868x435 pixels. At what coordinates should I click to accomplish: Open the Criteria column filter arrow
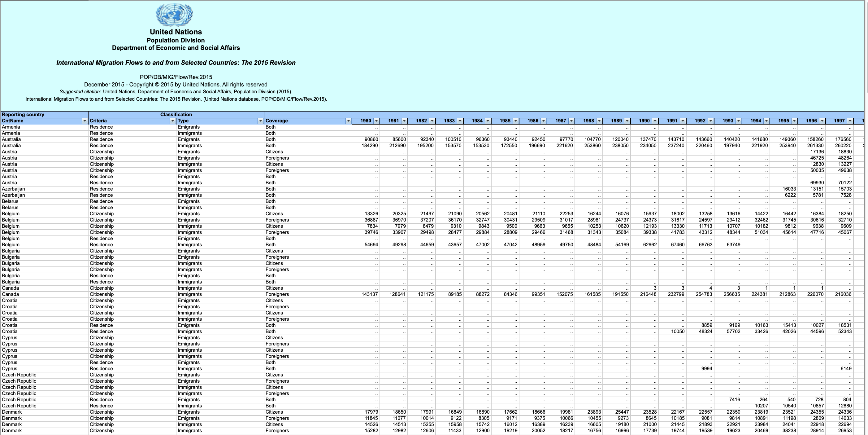(x=172, y=121)
